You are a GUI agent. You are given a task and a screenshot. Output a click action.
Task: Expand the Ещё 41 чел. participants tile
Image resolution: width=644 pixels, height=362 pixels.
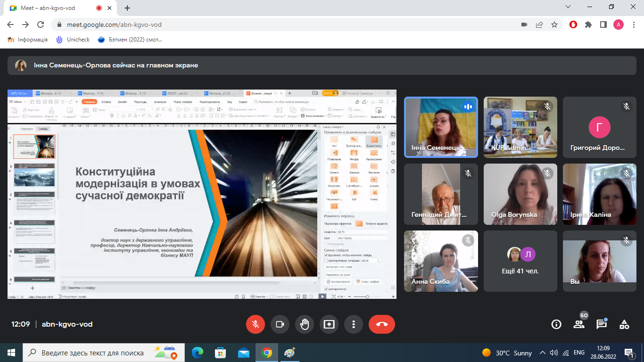point(520,261)
